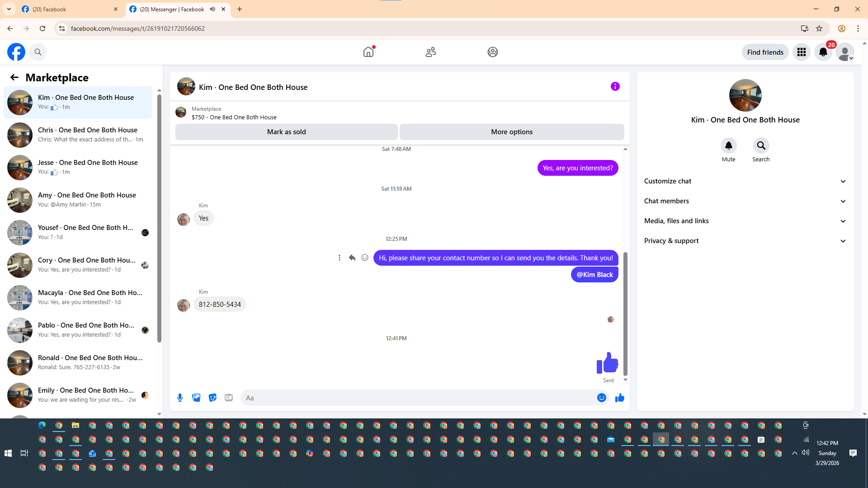Open Windows Task View
This screenshot has height=488, width=868.
24,453
